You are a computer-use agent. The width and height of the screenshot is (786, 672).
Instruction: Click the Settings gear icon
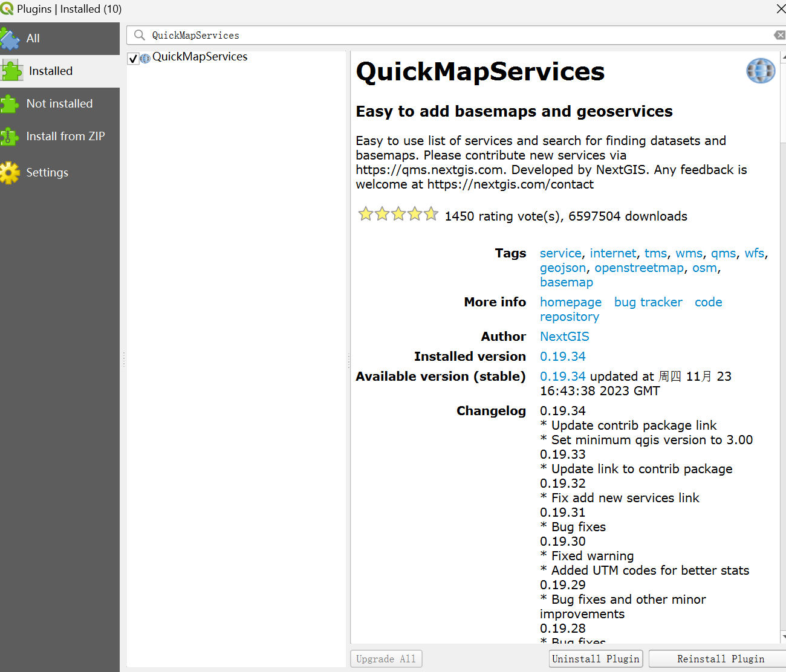10,172
